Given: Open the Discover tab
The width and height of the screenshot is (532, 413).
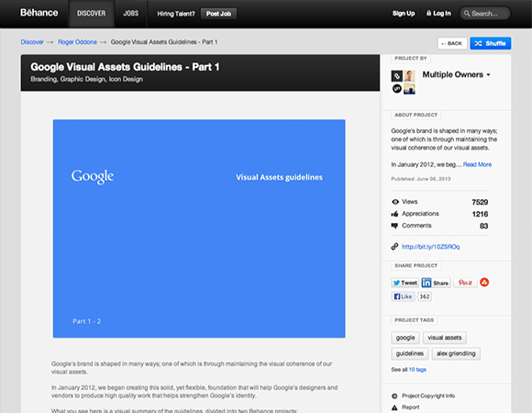Looking at the screenshot, I should pyautogui.click(x=92, y=14).
